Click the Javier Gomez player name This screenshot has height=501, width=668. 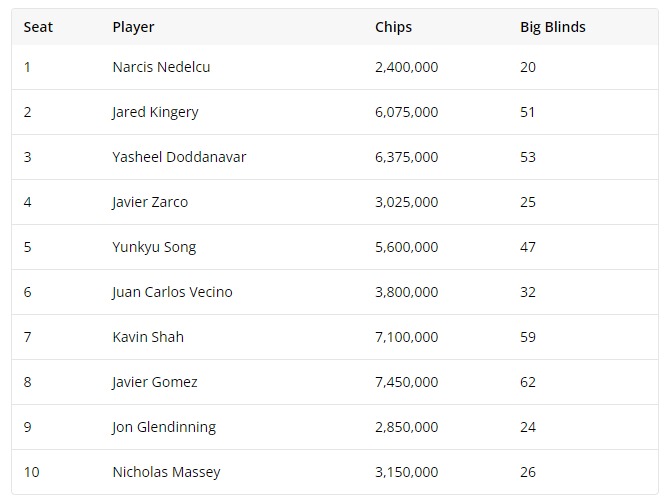[x=155, y=382]
